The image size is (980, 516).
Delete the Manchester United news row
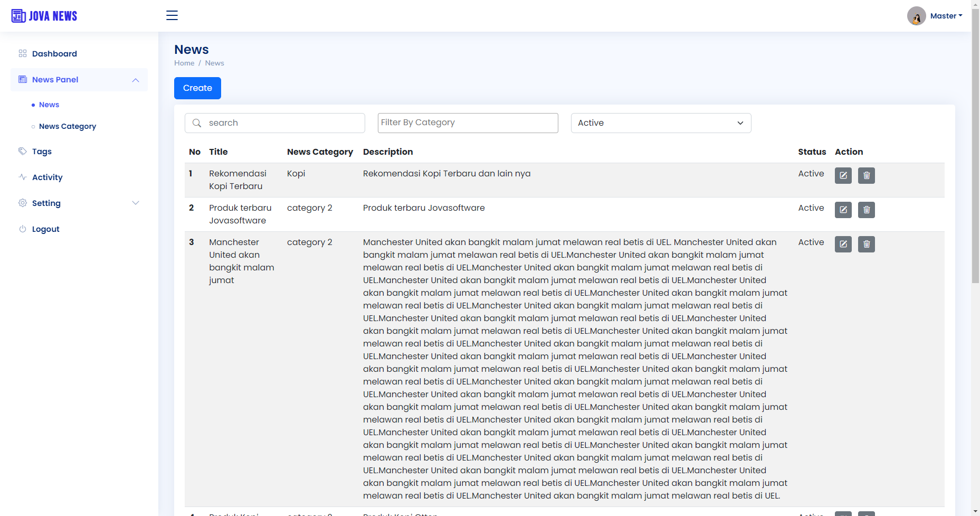click(x=866, y=244)
